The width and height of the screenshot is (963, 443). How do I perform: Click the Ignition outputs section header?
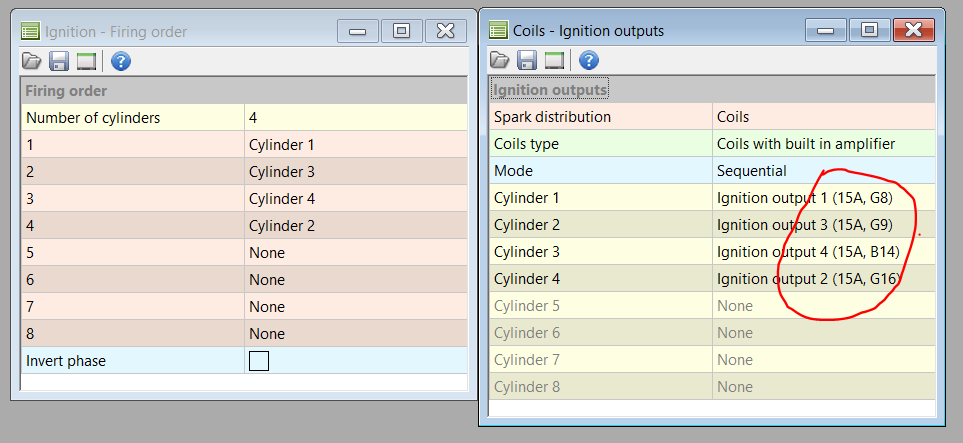[550, 90]
